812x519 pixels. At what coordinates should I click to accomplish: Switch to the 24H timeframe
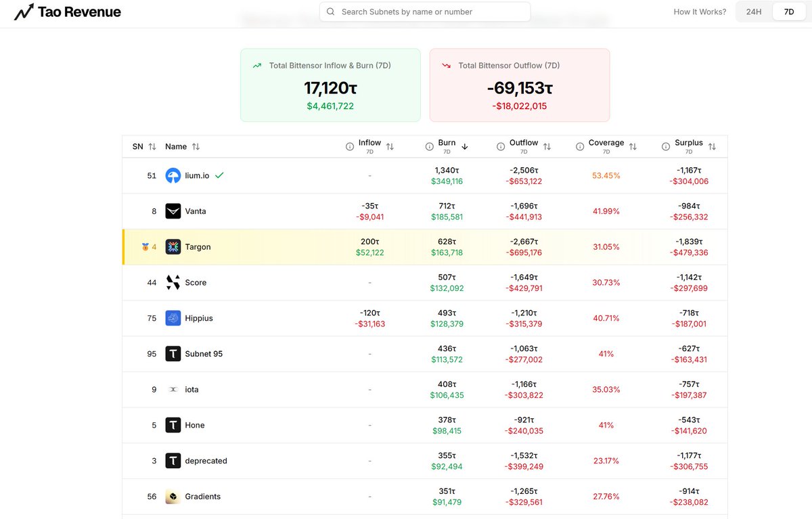click(754, 12)
